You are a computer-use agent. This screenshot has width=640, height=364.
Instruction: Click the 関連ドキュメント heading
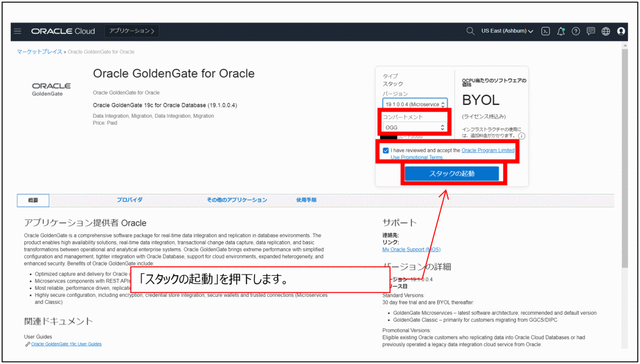pyautogui.click(x=59, y=321)
